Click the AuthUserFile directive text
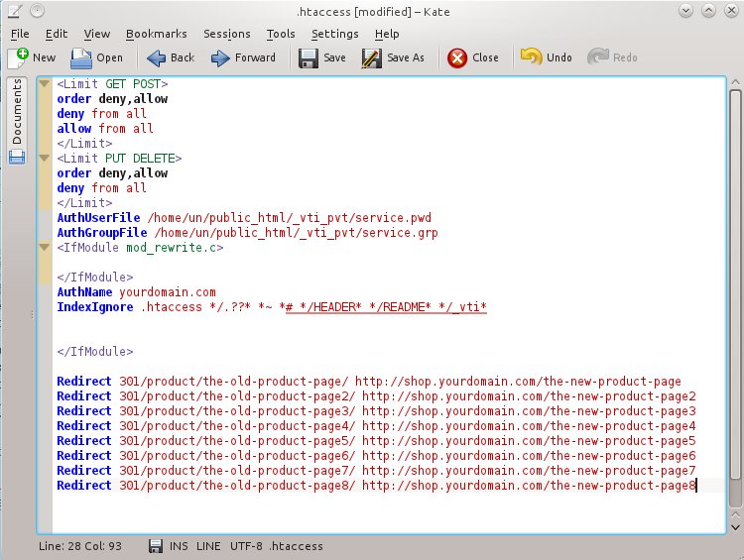The width and height of the screenshot is (744, 560). point(98,218)
